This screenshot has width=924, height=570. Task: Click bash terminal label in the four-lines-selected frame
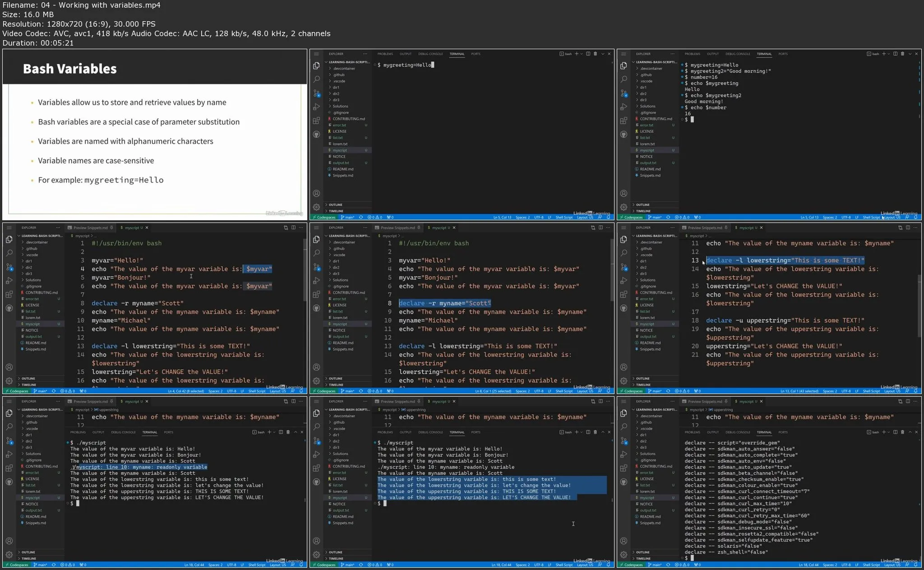pos(566,432)
